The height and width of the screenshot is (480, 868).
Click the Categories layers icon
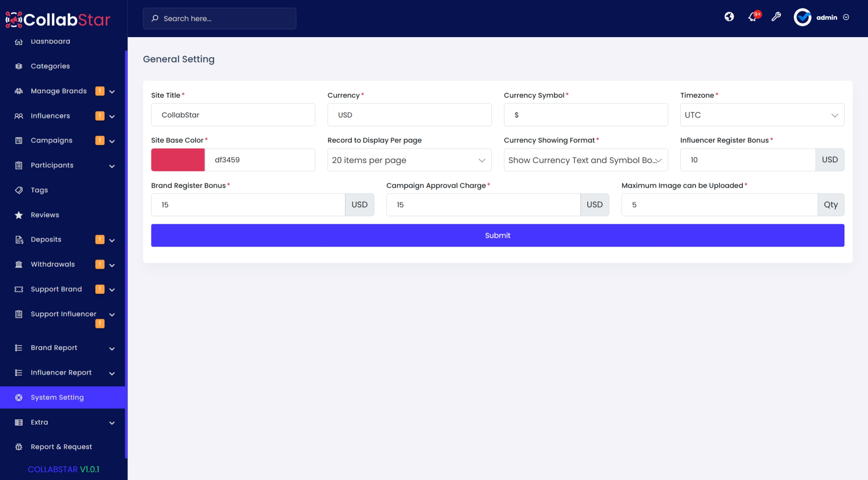click(19, 66)
